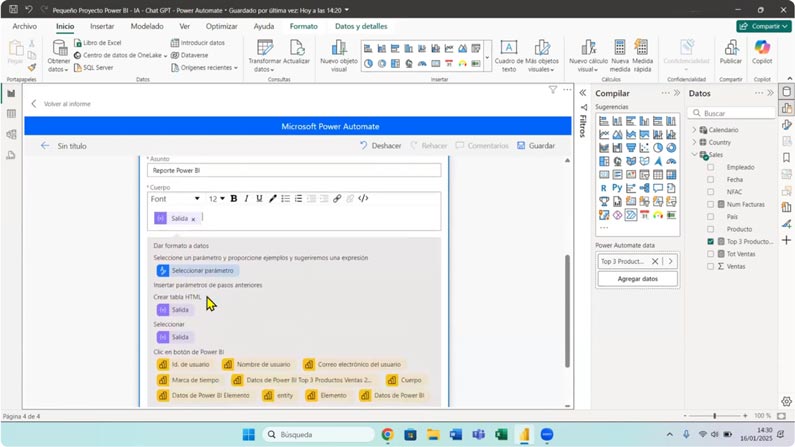Open the Modelado ribbon tab
This screenshot has height=447, width=795.
pos(147,27)
